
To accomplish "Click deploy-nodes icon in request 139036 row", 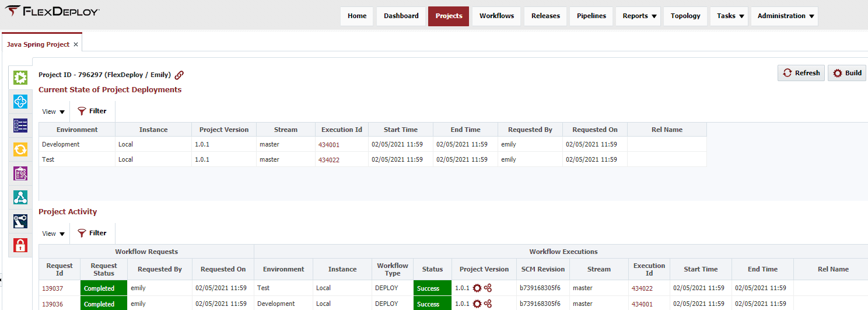I will (x=488, y=304).
